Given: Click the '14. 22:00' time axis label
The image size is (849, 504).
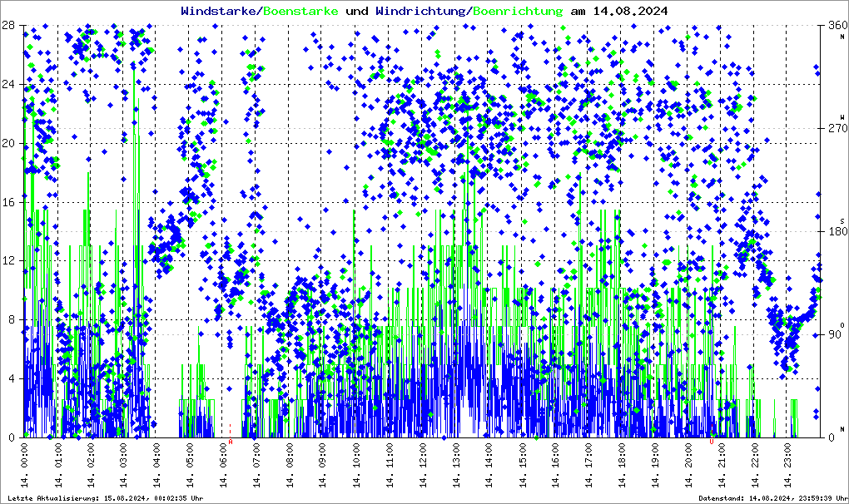Looking at the screenshot, I should pos(754,466).
